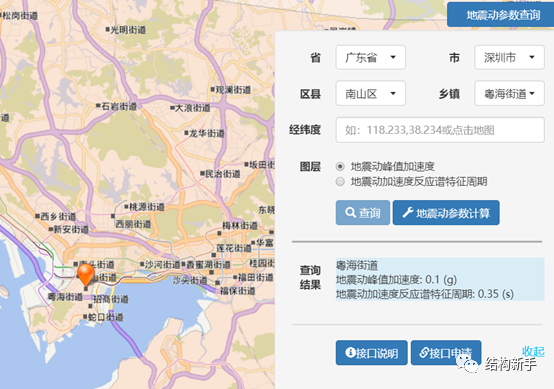Click the 招商街道 label on the map
Viewport: 554px width, 389px height.
pyautogui.click(x=111, y=299)
